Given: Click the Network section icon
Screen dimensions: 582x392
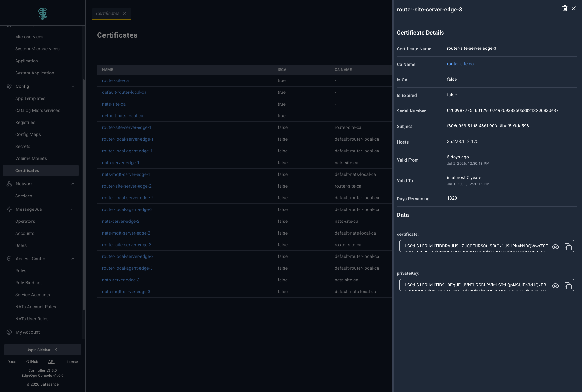Looking at the screenshot, I should (x=9, y=184).
